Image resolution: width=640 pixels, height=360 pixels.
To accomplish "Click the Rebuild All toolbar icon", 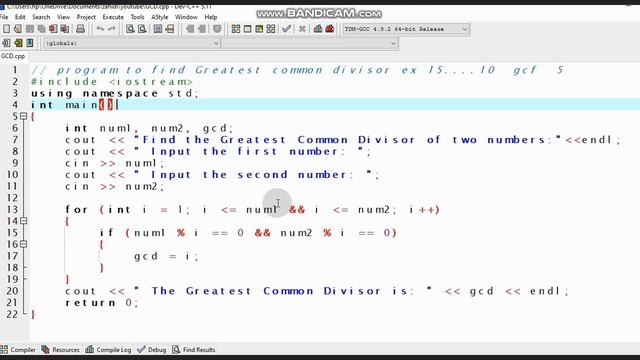I will click(x=271, y=29).
